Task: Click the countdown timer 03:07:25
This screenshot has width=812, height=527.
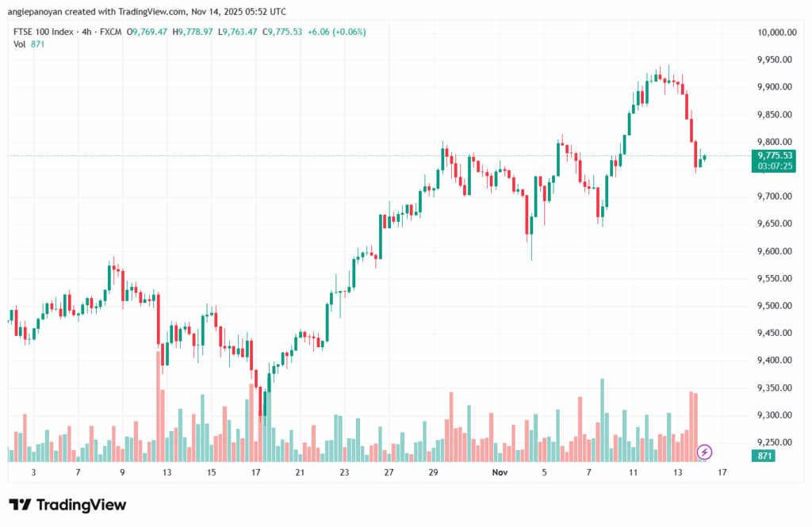Action: pyautogui.click(x=776, y=166)
